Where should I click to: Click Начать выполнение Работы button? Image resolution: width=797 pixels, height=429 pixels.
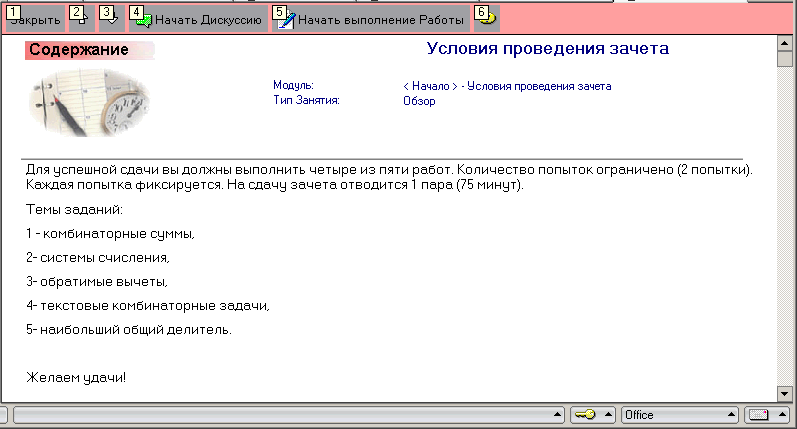[371, 19]
